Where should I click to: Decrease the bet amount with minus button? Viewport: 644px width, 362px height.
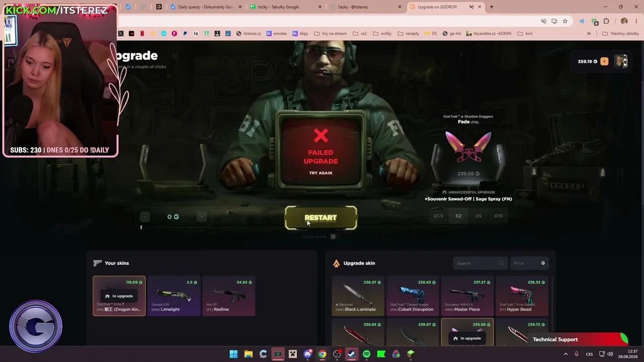click(145, 217)
